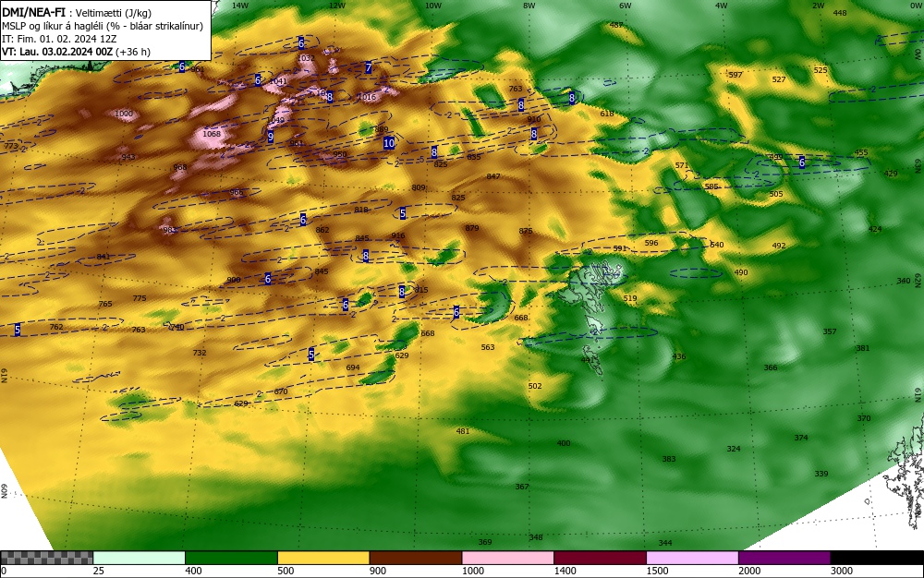Click the map value "383"

click(x=669, y=459)
